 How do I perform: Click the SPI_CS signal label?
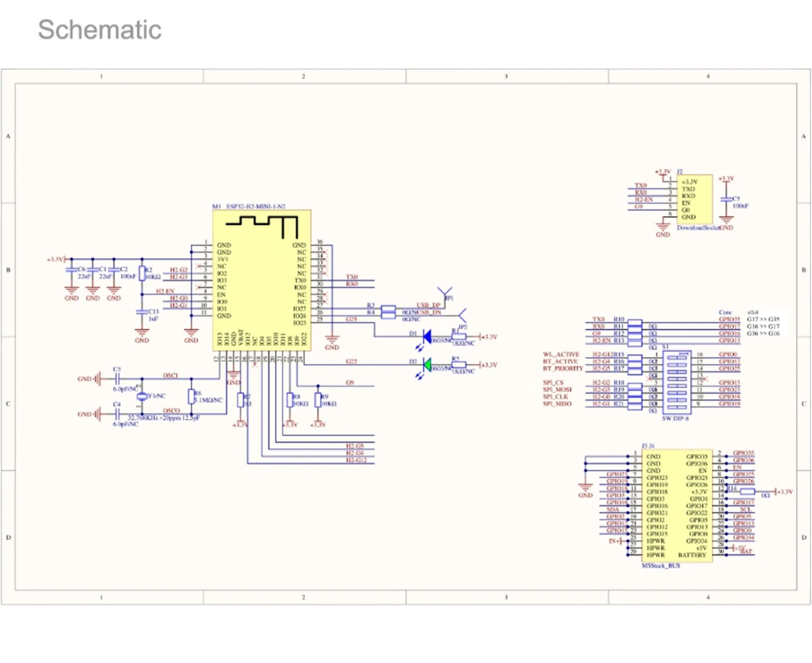553,383
